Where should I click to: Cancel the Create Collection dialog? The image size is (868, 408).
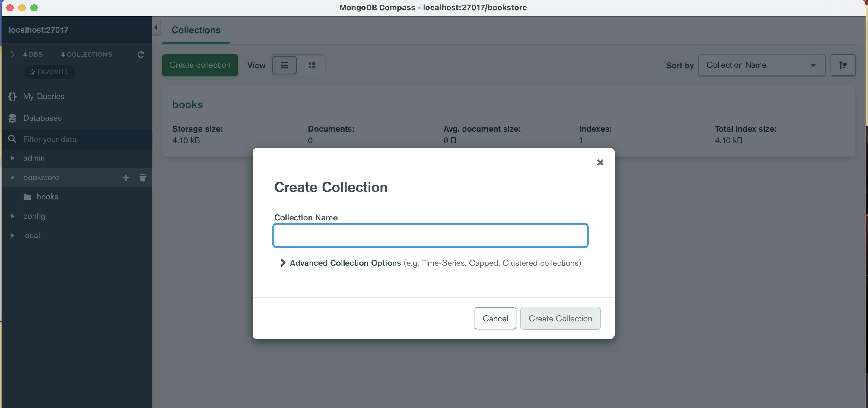click(495, 318)
